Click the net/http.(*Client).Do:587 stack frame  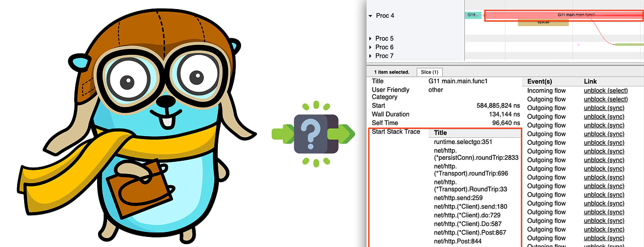(x=468, y=224)
